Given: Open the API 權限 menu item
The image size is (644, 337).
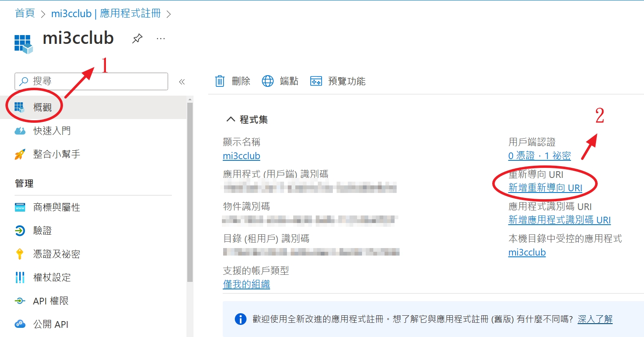Looking at the screenshot, I should point(93,301).
